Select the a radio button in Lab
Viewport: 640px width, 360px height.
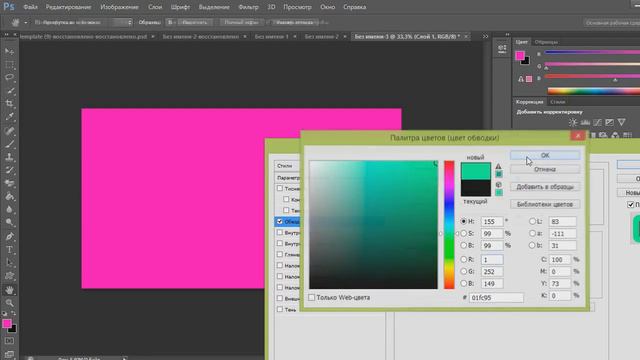(532, 233)
